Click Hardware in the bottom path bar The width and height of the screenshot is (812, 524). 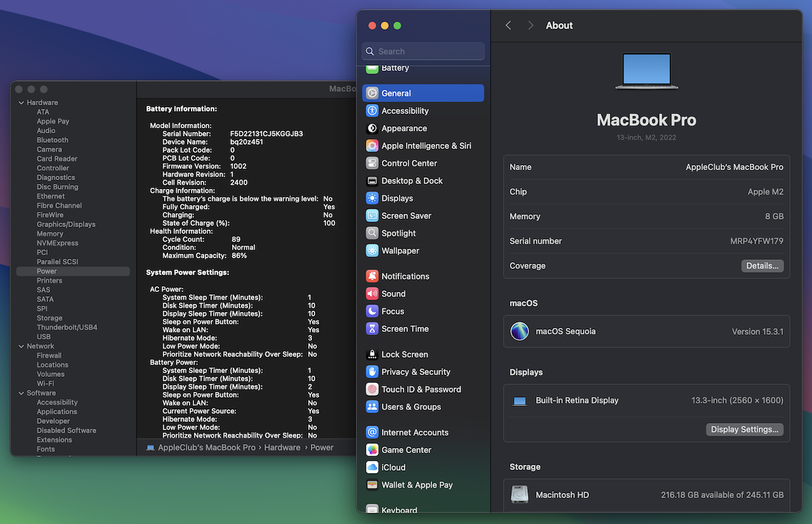[x=282, y=447]
